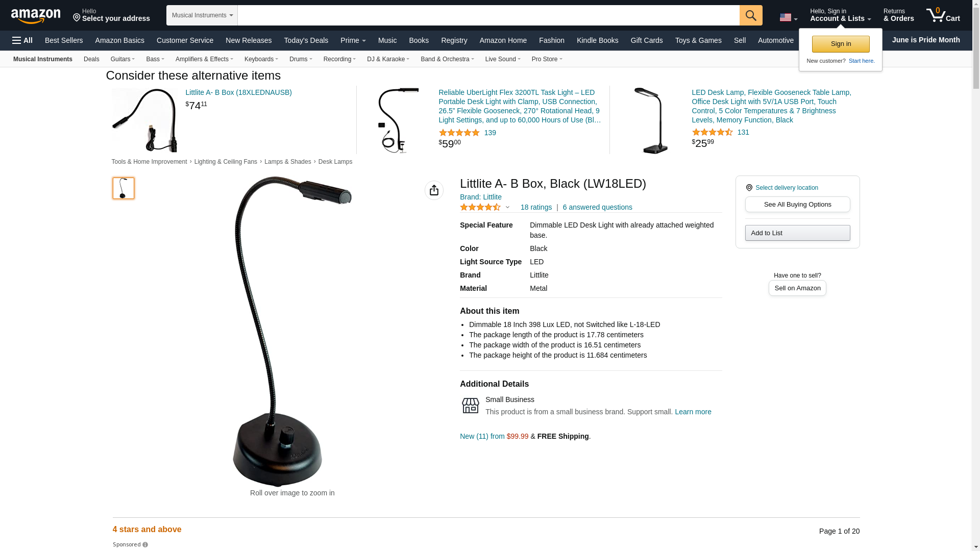Click the yellow Sign in button

(841, 44)
